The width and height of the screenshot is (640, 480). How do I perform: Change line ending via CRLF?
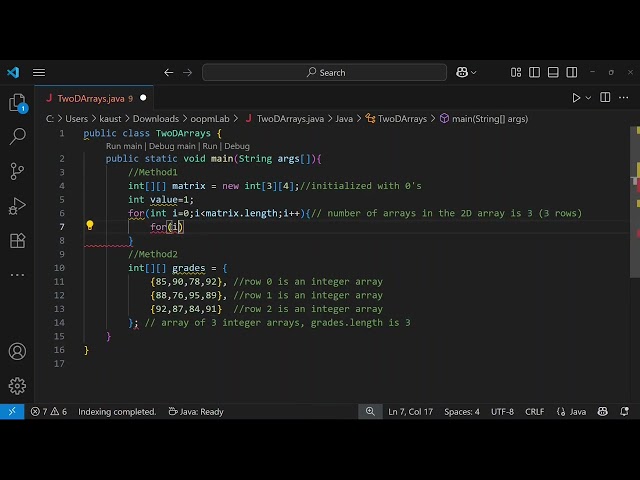(534, 411)
